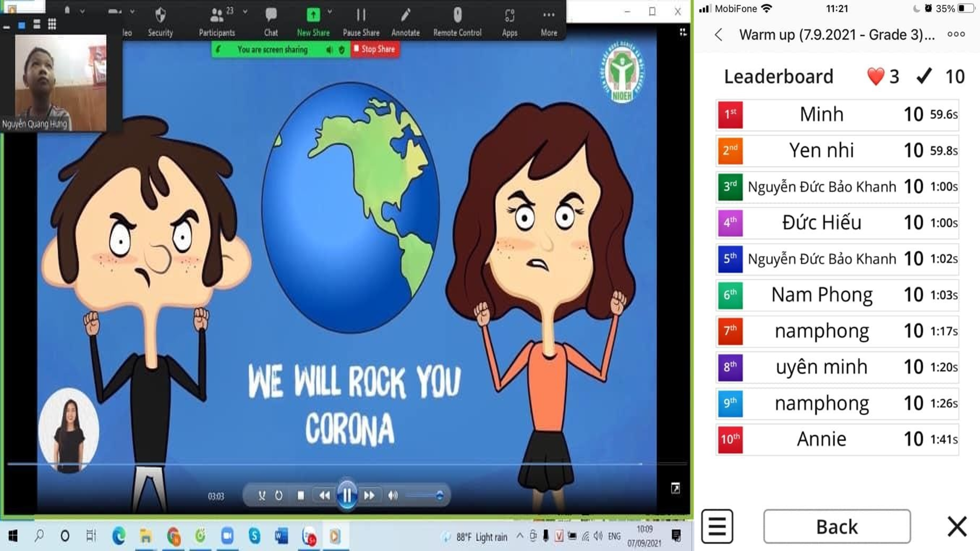The image size is (980, 551).
Task: Rewind the media player video
Action: click(x=324, y=496)
